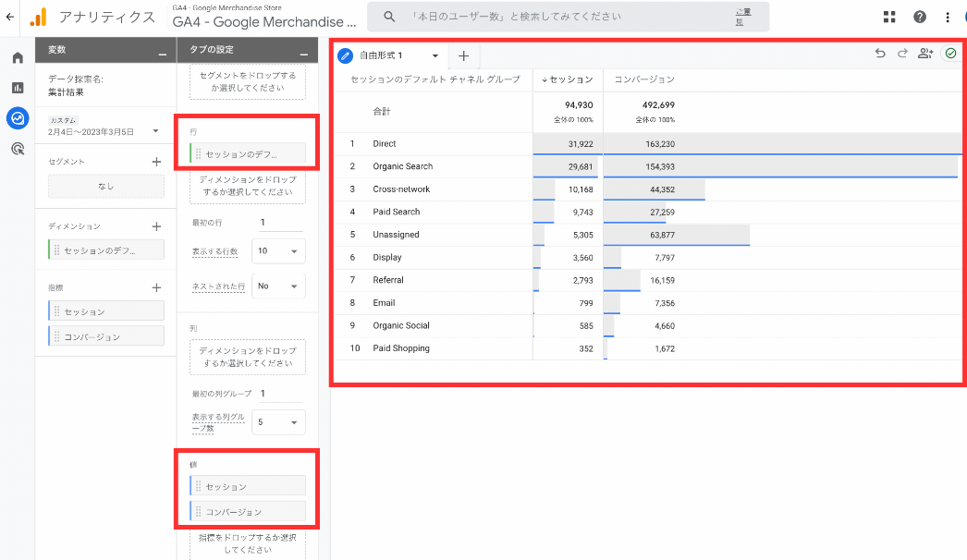Go to Home in left sidebar
The height and width of the screenshot is (560, 967).
click(18, 57)
